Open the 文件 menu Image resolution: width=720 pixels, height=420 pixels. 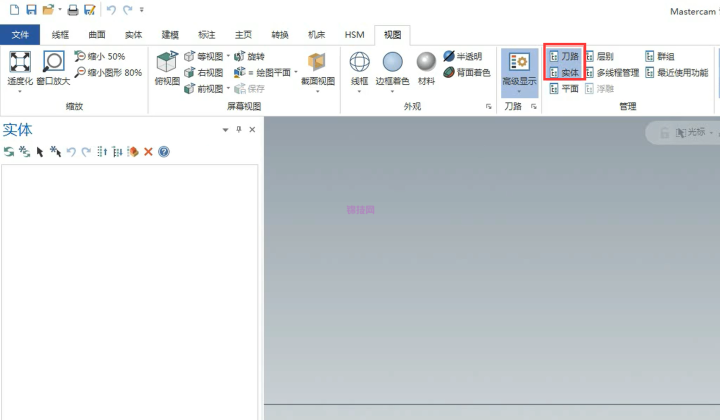(20, 35)
